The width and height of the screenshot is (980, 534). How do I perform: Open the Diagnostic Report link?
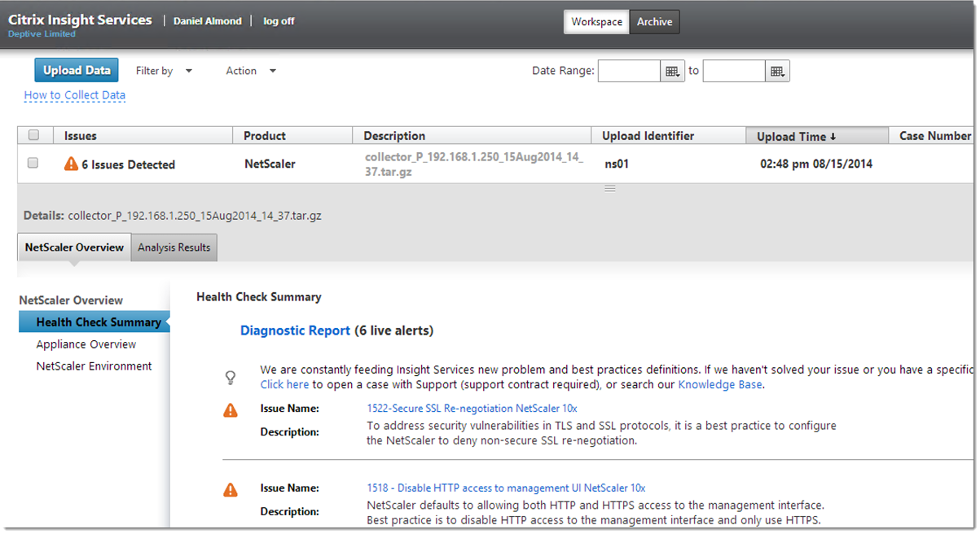tap(295, 330)
